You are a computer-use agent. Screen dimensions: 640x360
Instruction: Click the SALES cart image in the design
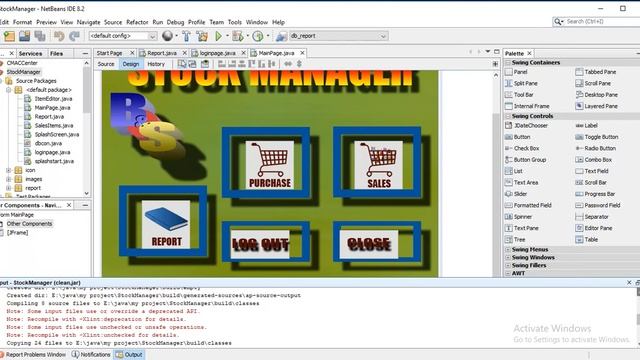click(x=379, y=165)
